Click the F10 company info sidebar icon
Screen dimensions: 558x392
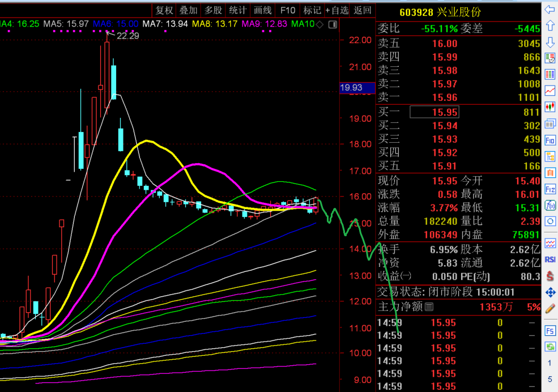click(x=550, y=140)
